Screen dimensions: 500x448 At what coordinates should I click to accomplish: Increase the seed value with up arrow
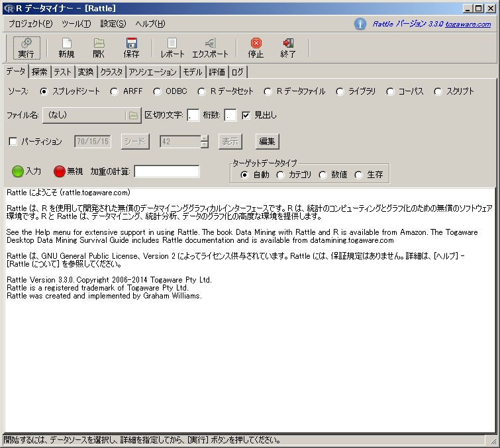tap(205, 138)
